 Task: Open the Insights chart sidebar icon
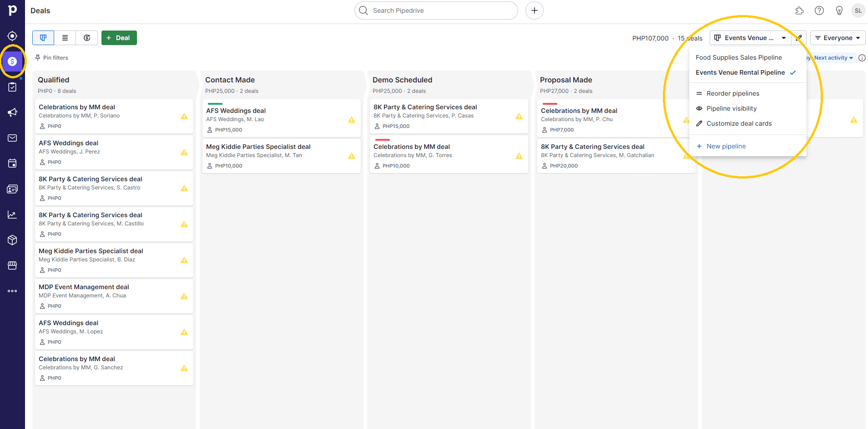pyautogui.click(x=12, y=214)
